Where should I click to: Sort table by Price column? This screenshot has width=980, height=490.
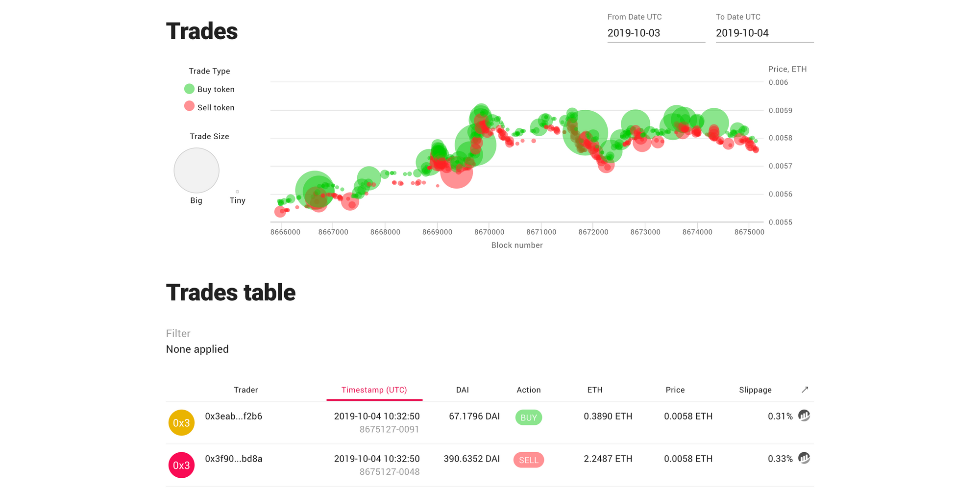[x=675, y=390]
